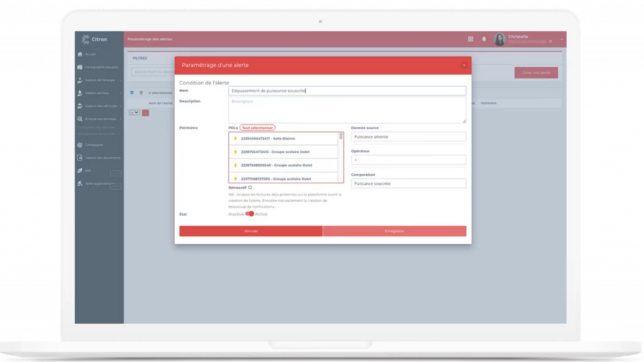
Task: Toggle the Inactive/Active state switch
Action: [250, 214]
